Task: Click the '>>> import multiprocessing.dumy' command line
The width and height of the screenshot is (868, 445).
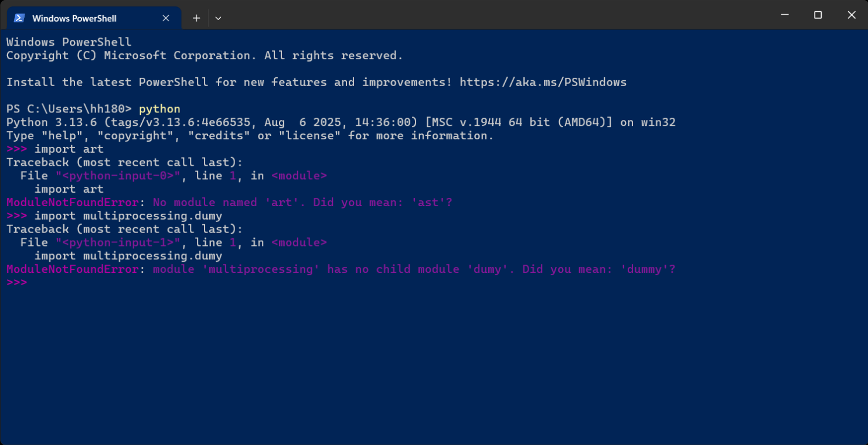Action: (x=114, y=215)
